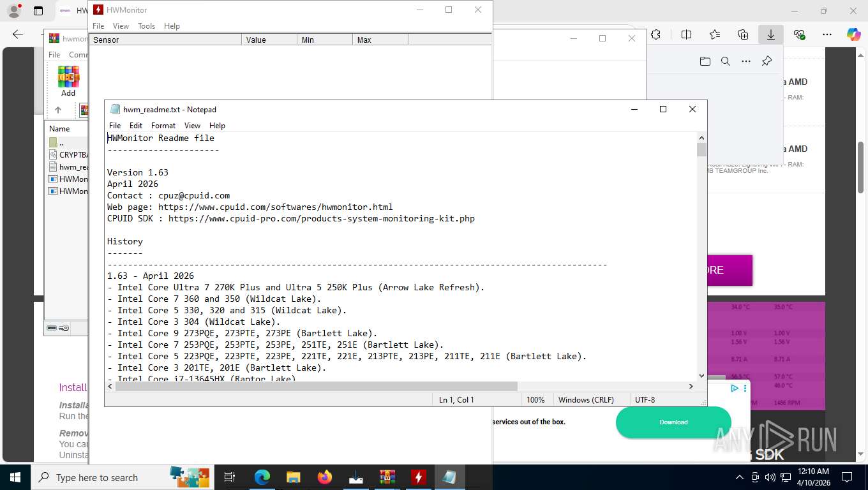868x490 pixels.
Task: Open HWMonitor View menu
Action: click(121, 26)
